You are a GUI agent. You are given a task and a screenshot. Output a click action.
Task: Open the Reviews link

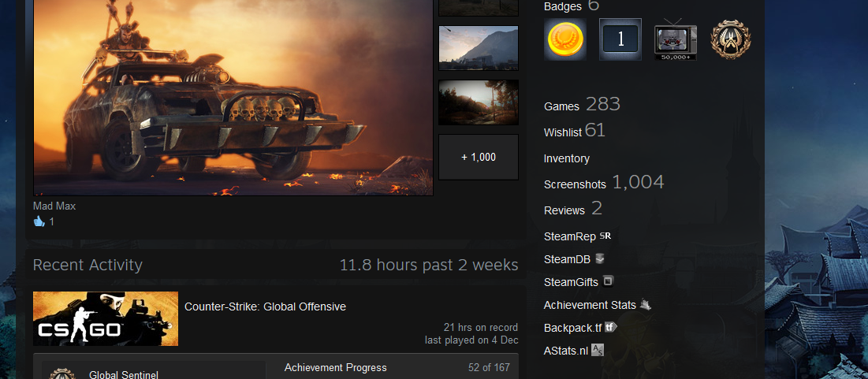click(x=573, y=209)
